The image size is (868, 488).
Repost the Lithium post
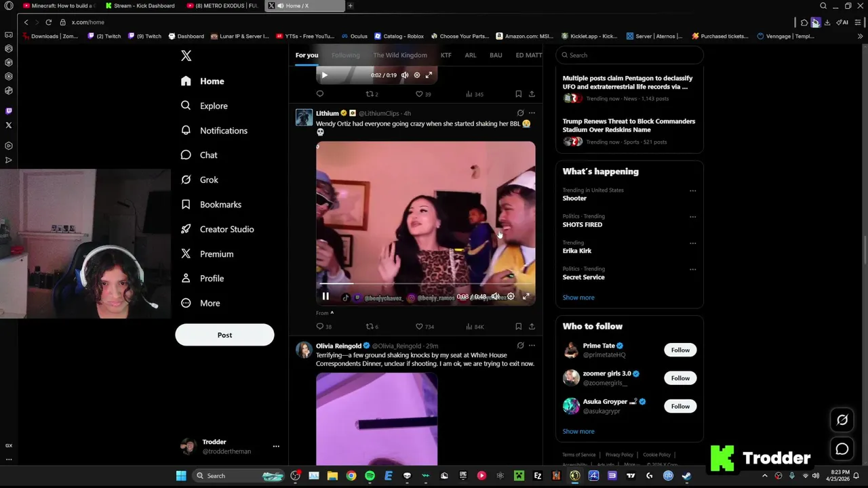(372, 327)
